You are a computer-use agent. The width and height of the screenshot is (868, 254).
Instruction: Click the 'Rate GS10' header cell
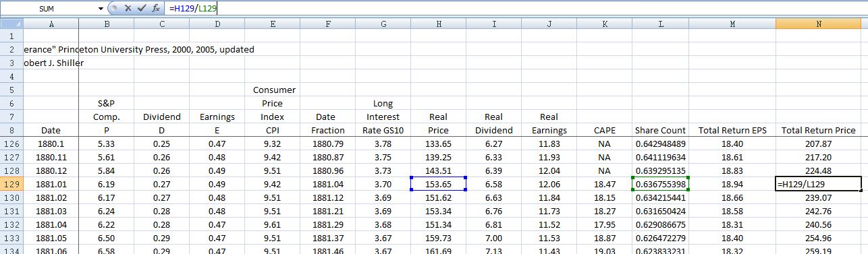(383, 130)
